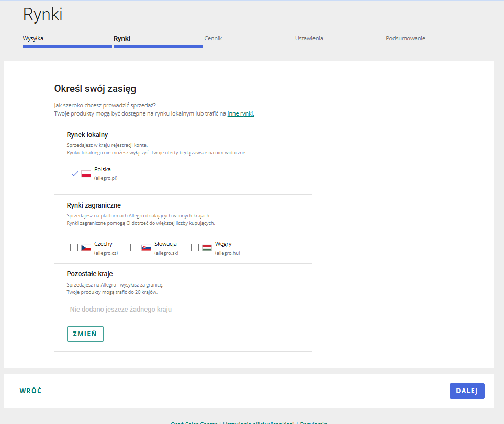Select the Węgry market checkbox
504x424 pixels.
[195, 248]
